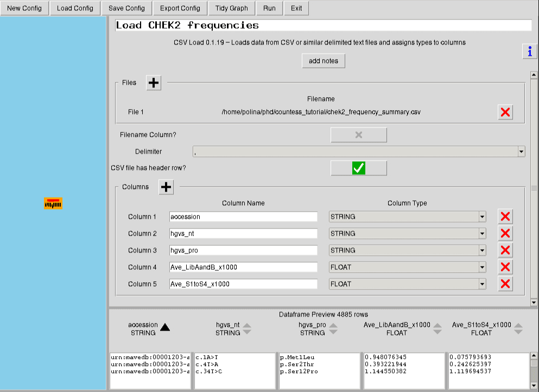Click New Config in toolbar
The width and height of the screenshot is (539, 392).
tap(24, 8)
